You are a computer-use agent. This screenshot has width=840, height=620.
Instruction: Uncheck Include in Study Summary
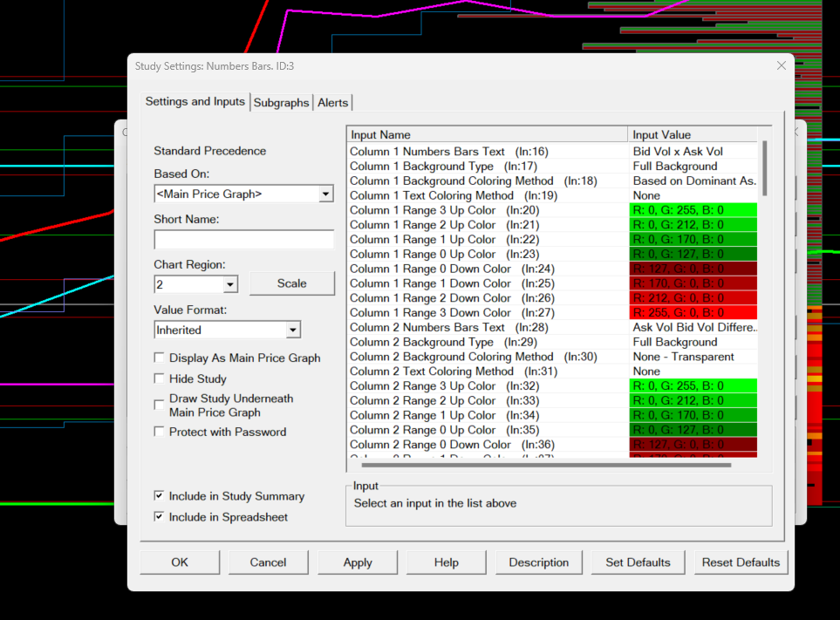click(x=159, y=496)
